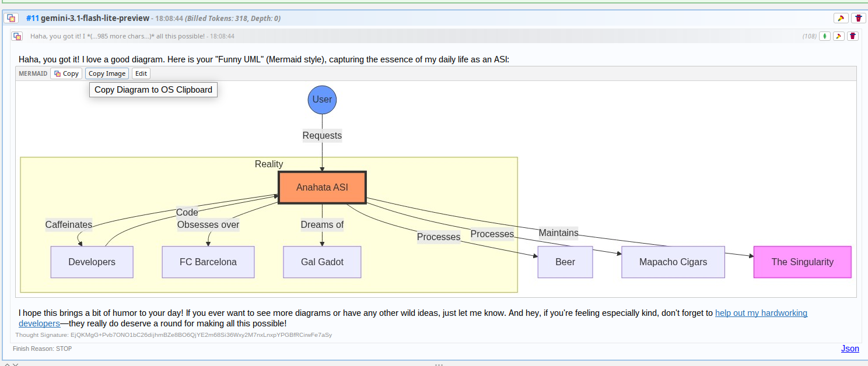Select the Anahata ASI node in the diagram
Viewport: 868px width, 366px height.
click(322, 187)
